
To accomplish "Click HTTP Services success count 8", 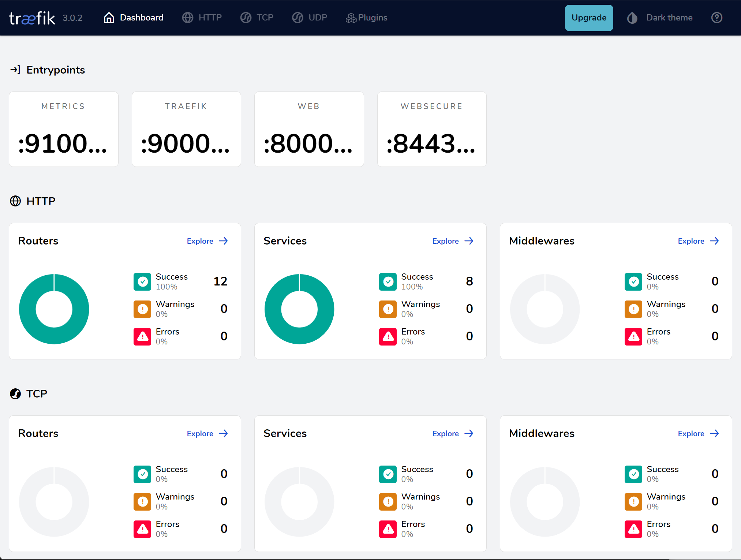I will (469, 281).
